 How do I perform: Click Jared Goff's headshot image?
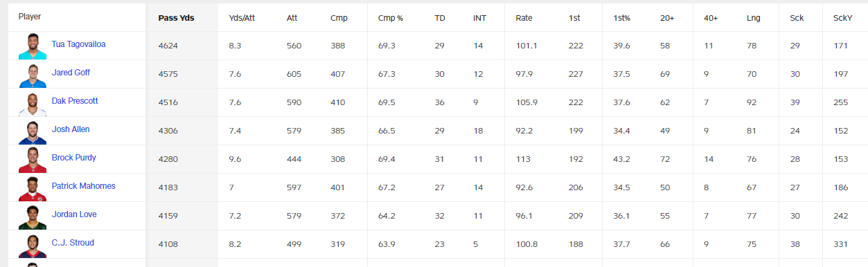coord(32,75)
